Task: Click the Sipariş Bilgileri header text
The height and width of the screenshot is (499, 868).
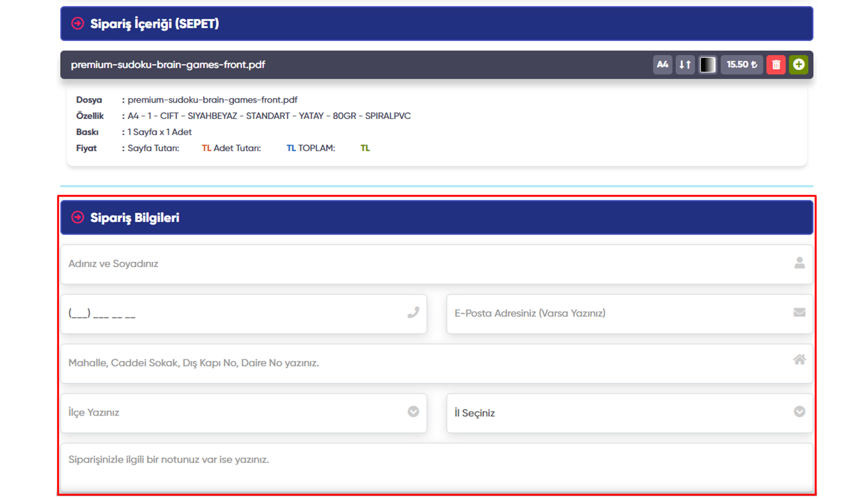Action: coord(134,218)
